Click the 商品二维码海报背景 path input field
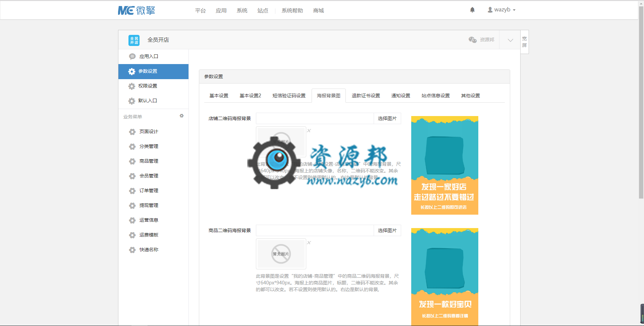This screenshot has width=644, height=326. pyautogui.click(x=315, y=230)
